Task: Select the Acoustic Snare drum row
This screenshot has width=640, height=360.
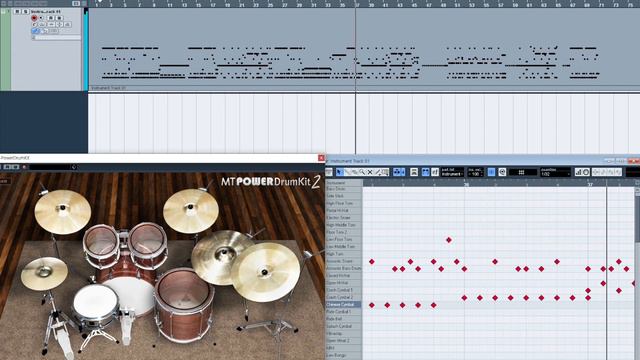Action: [x=343, y=261]
